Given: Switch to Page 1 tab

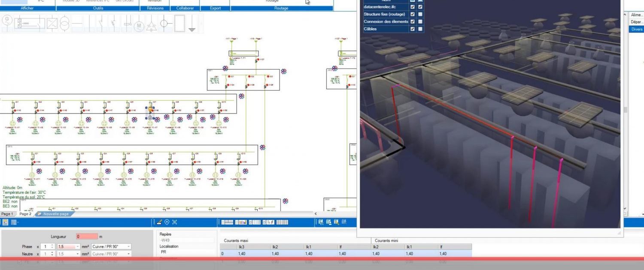Looking at the screenshot, I should tap(7, 214).
